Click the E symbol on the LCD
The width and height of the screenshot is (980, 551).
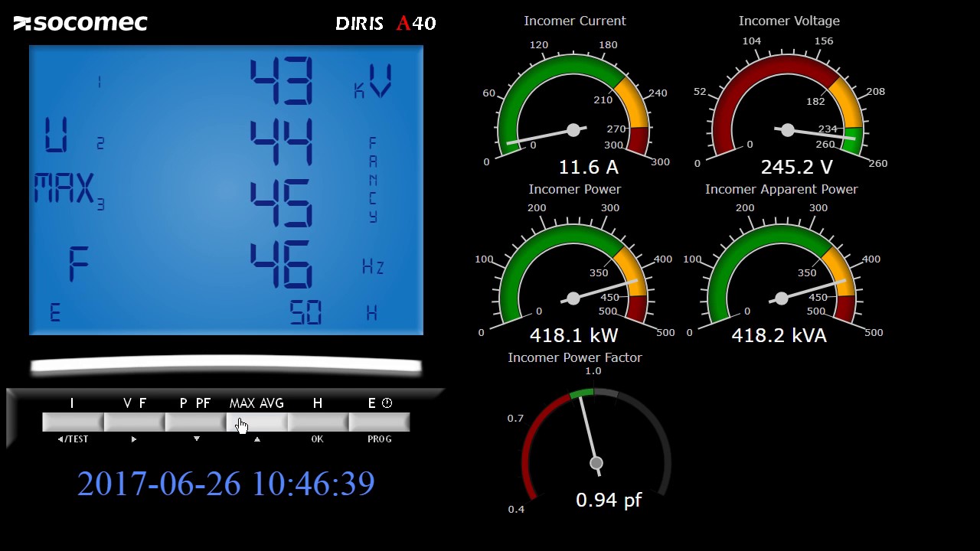coord(55,312)
